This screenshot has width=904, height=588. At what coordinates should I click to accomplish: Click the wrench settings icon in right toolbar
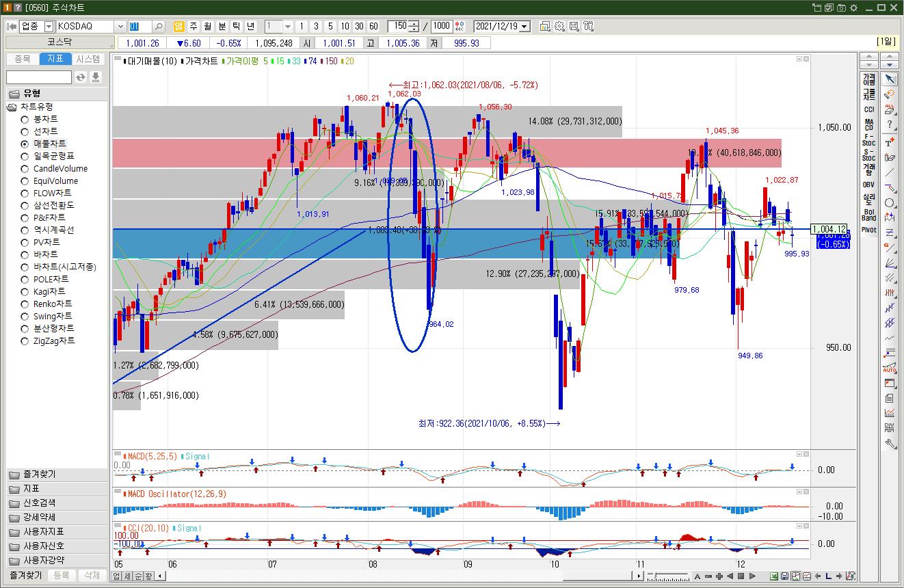pos(889,443)
